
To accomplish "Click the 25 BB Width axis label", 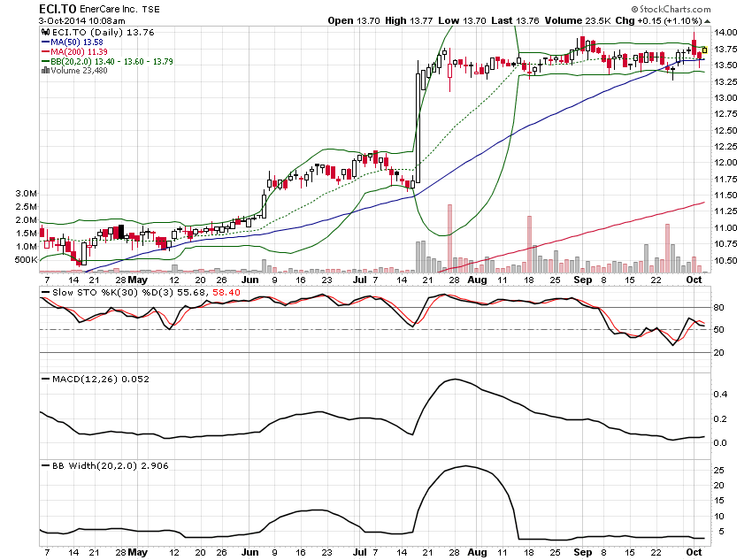I will tap(719, 471).
